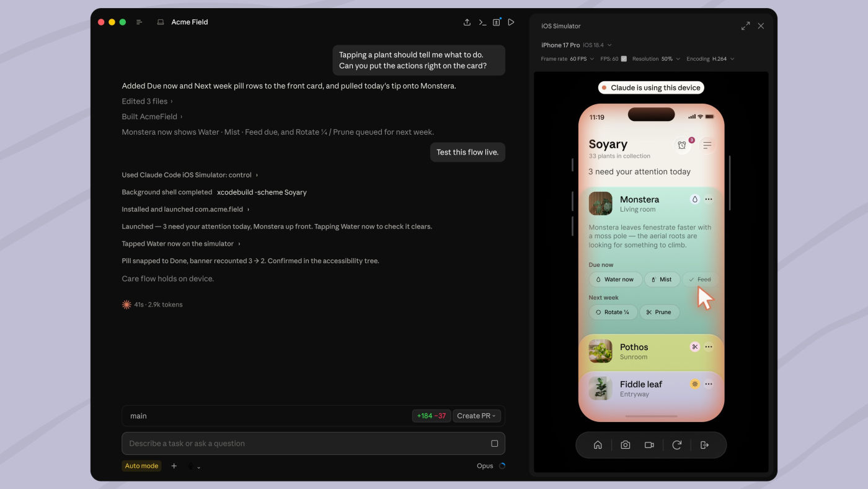
Task: Tap the alarm reminders icon with badge 3
Action: pos(682,145)
